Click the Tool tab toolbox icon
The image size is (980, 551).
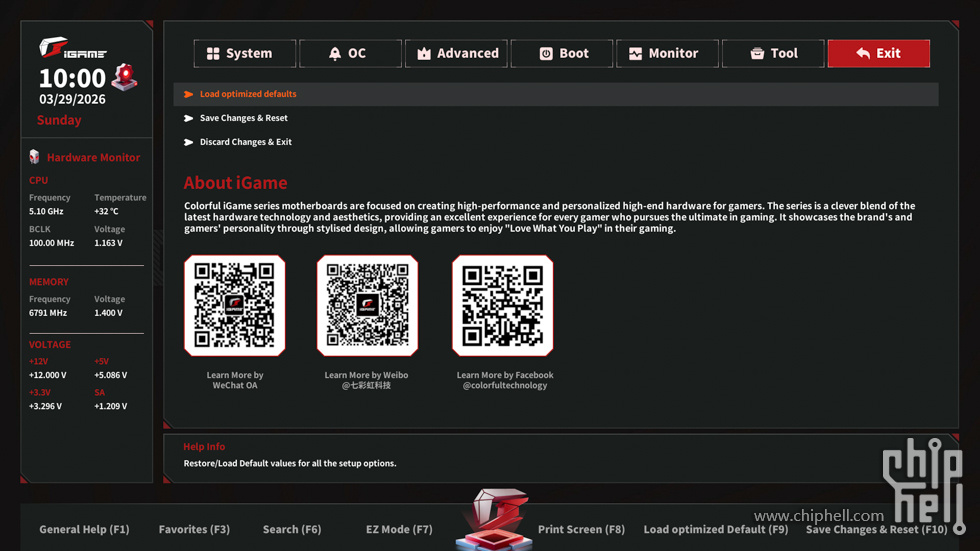758,54
